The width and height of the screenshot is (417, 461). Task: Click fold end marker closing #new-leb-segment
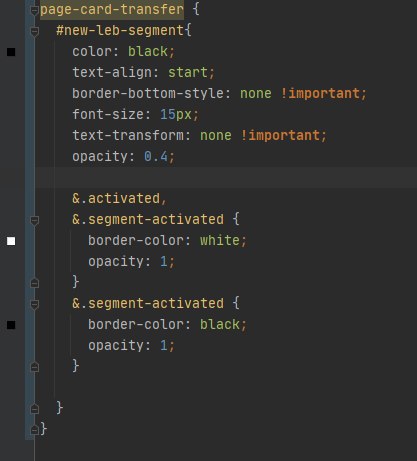34,409
